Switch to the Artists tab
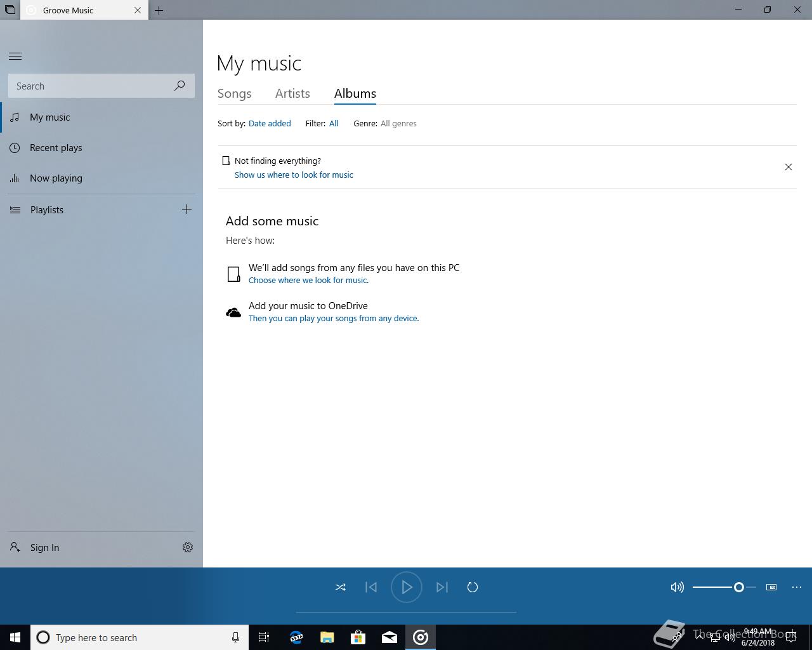 [292, 93]
